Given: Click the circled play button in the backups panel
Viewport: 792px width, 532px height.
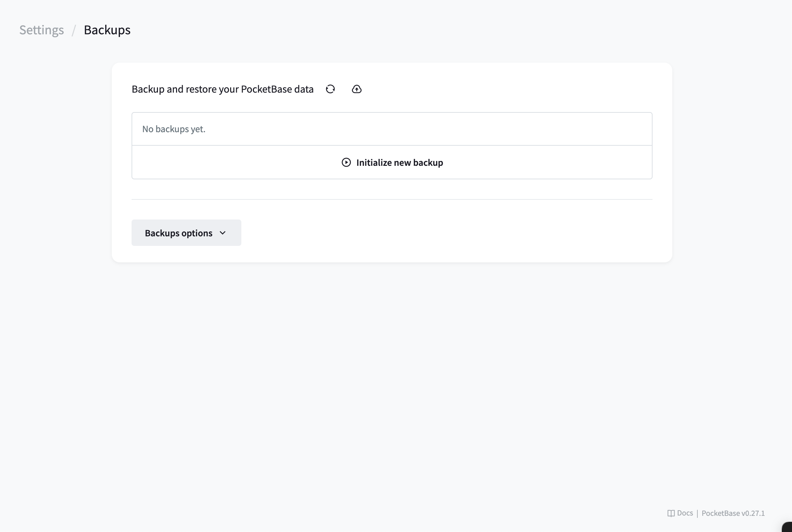Looking at the screenshot, I should tap(346, 163).
